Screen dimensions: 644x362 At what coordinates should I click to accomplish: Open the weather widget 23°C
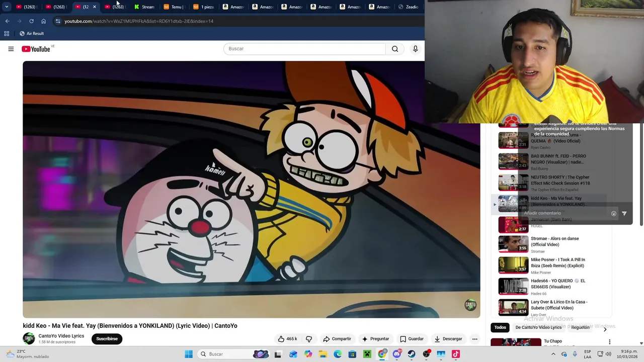click(28, 354)
